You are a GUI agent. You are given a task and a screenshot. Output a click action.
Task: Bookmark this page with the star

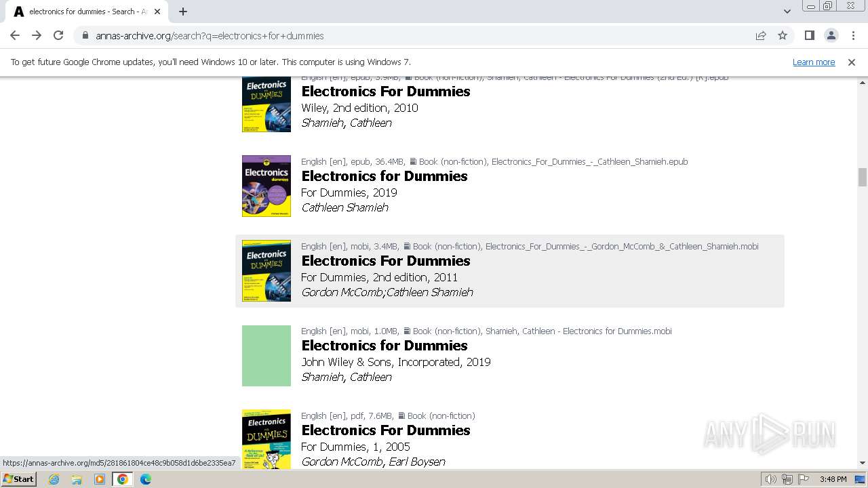pyautogui.click(x=783, y=35)
